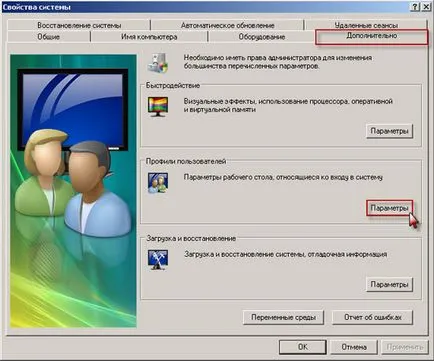Image resolution: width=434 pixels, height=361 pixels.
Task: Switch to the Имя компьютера tab
Action: [149, 37]
